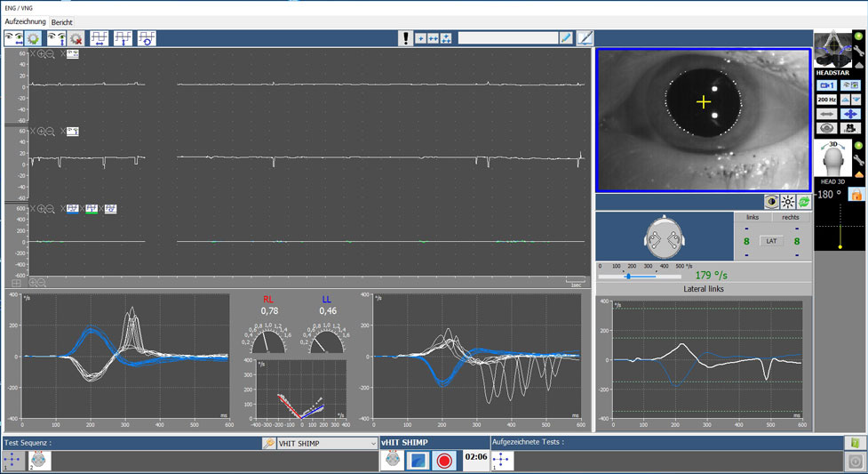The image size is (868, 474).
Task: Click the blue four-way arrows icon
Action: pyautogui.click(x=850, y=115)
